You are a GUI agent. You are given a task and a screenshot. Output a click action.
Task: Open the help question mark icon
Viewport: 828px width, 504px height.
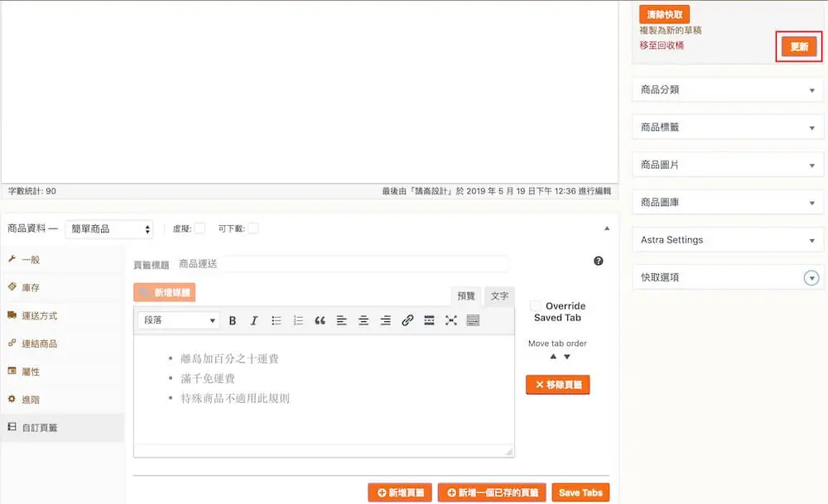[599, 261]
